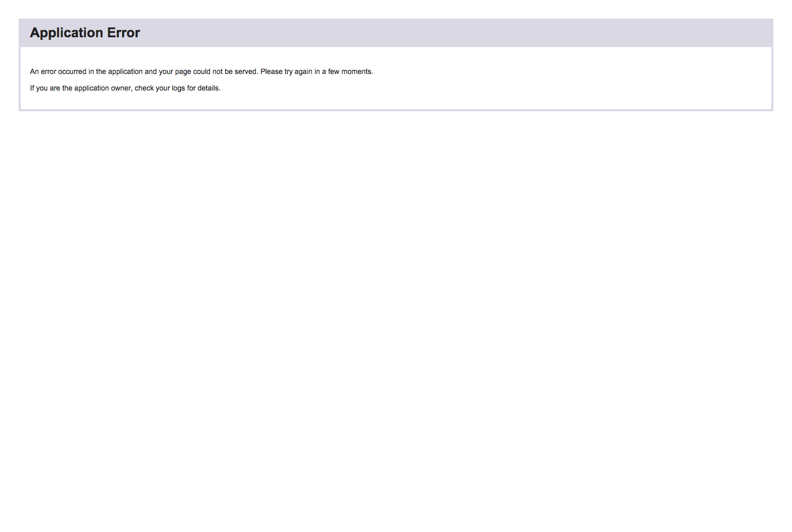The height and width of the screenshot is (532, 792).
Task: Click the "An error occurred in the application" sentence
Action: [201, 71]
